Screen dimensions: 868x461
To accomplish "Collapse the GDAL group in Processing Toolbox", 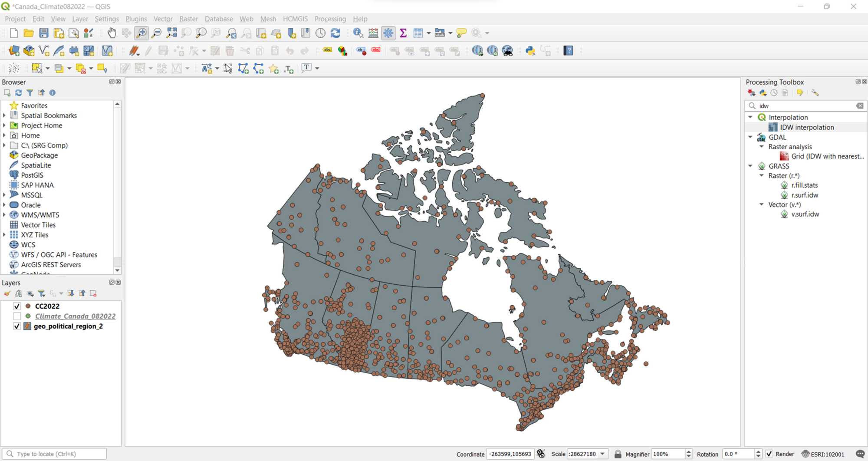I will 750,137.
